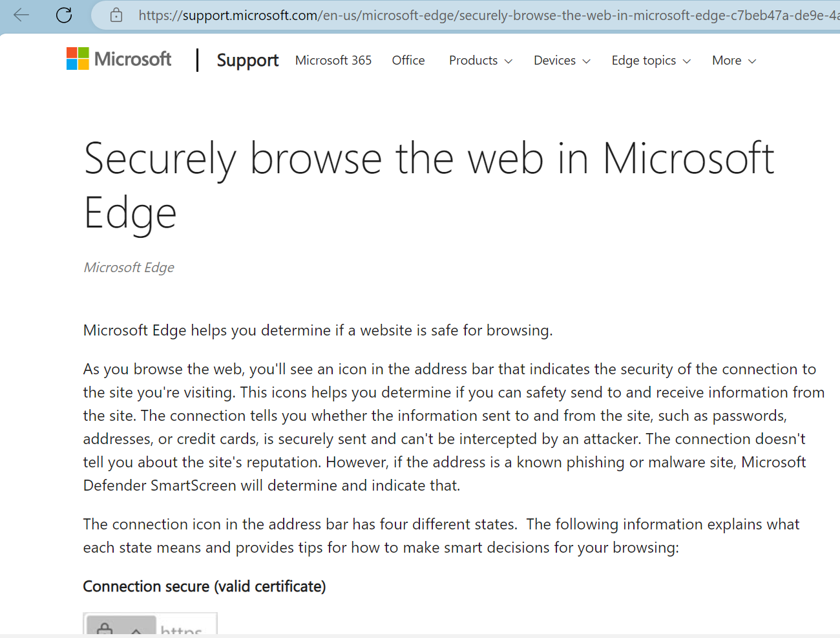This screenshot has width=840, height=638.
Task: Open the Office navigation item
Action: (408, 60)
